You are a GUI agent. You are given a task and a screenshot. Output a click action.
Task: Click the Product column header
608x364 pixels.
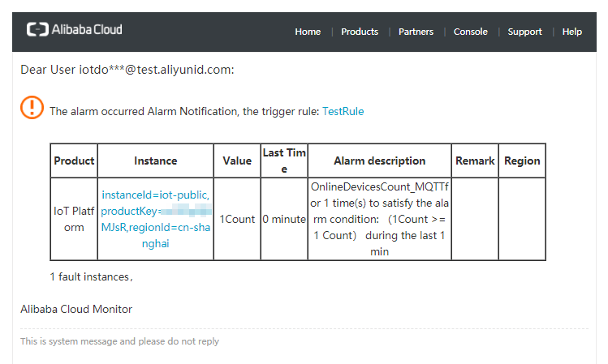pyautogui.click(x=74, y=161)
